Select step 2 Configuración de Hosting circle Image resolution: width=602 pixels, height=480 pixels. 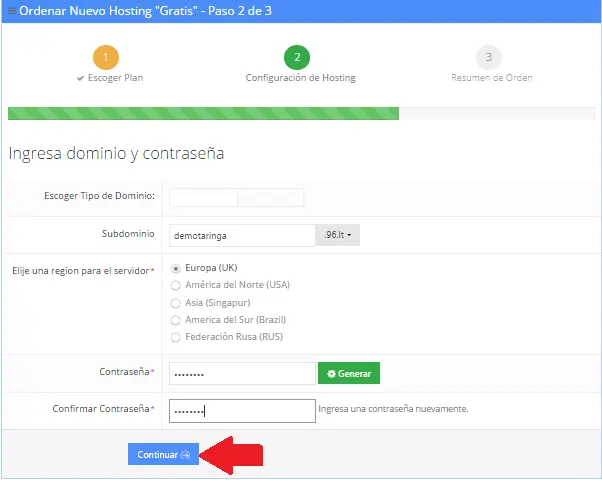pyautogui.click(x=297, y=57)
